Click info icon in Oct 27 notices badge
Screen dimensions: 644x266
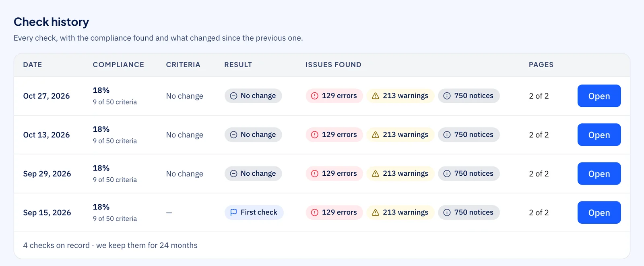447,96
